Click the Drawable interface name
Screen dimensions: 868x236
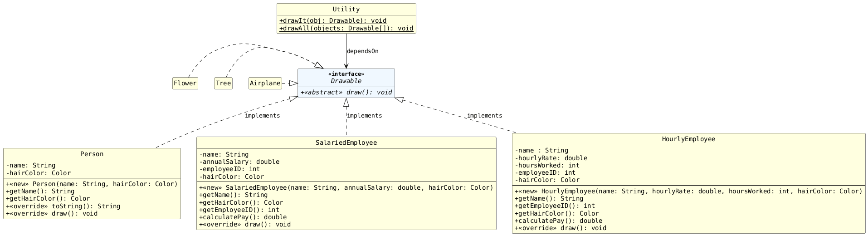tap(346, 81)
